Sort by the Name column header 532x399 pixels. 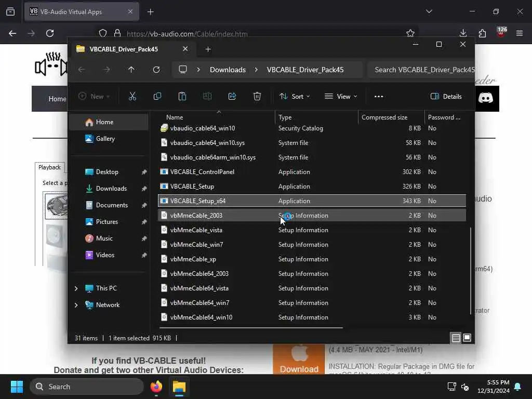[217, 117]
